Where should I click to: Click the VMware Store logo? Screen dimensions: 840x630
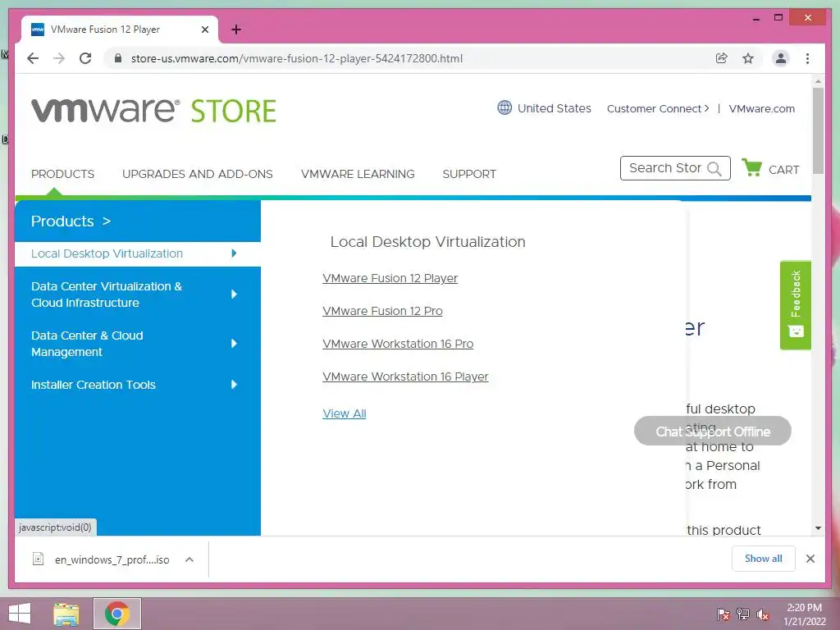tap(153, 111)
